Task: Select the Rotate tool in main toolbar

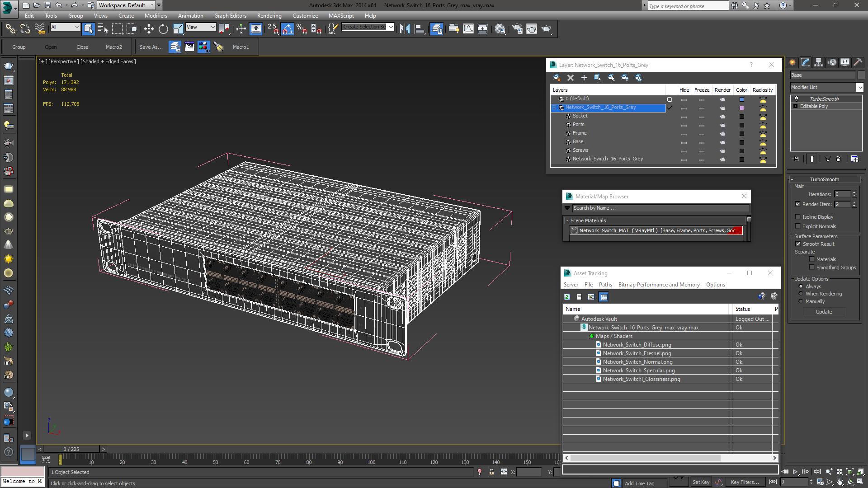Action: pos(163,29)
